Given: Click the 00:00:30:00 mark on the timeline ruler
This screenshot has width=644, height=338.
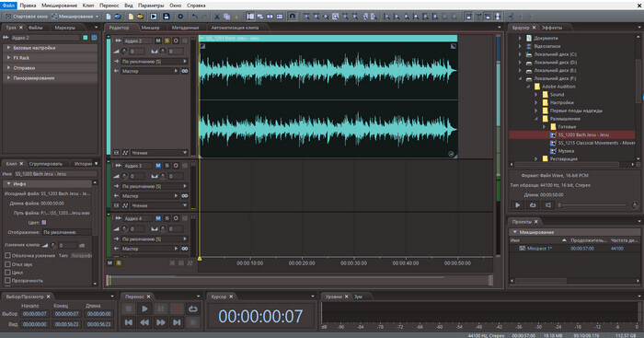Looking at the screenshot, I should pyautogui.click(x=353, y=262).
